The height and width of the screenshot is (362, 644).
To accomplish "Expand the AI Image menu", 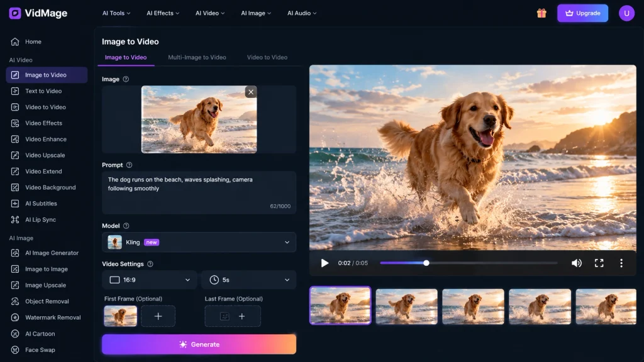I will (x=256, y=13).
